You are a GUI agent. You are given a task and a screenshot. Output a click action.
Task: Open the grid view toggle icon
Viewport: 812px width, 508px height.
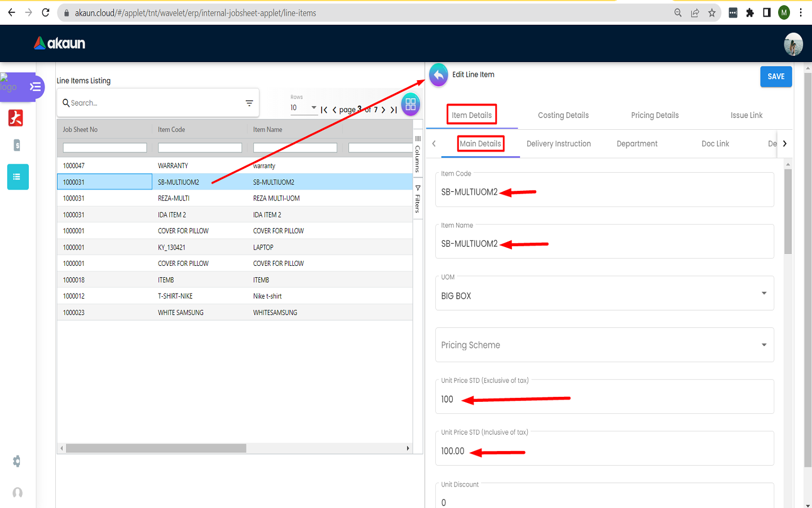[411, 104]
